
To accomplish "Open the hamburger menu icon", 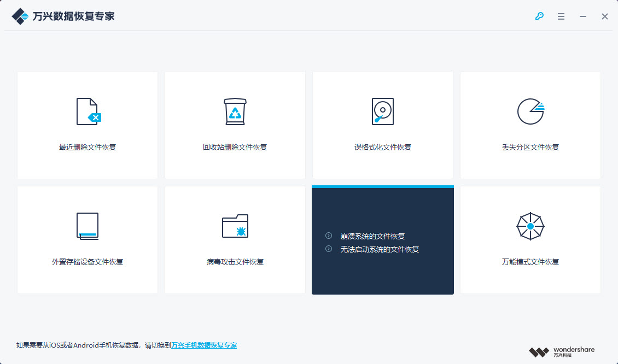I will pos(561,16).
